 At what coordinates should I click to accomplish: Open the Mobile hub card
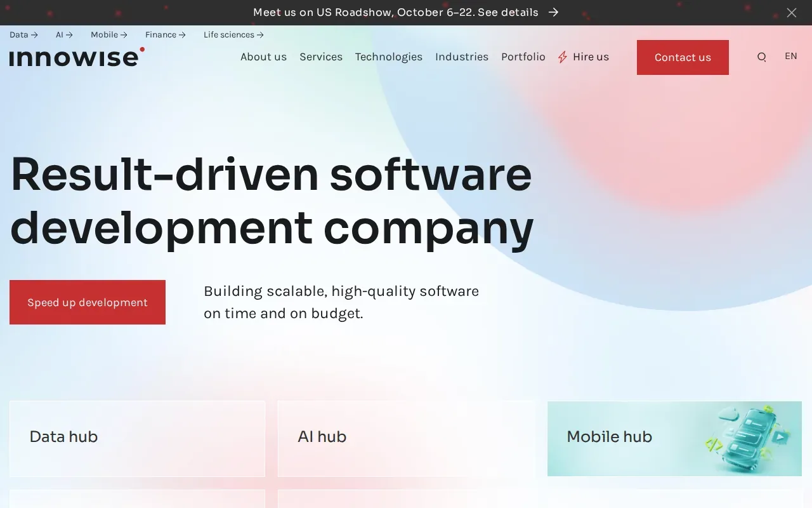coord(674,438)
